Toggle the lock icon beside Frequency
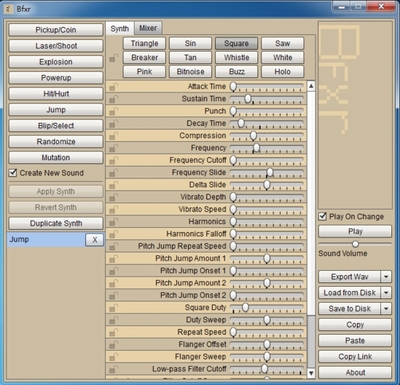 113,148
